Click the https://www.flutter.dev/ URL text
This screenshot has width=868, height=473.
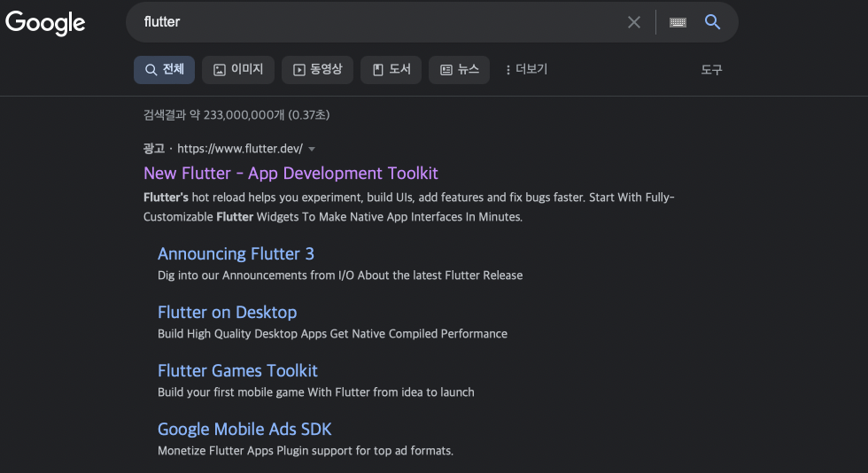pos(240,149)
